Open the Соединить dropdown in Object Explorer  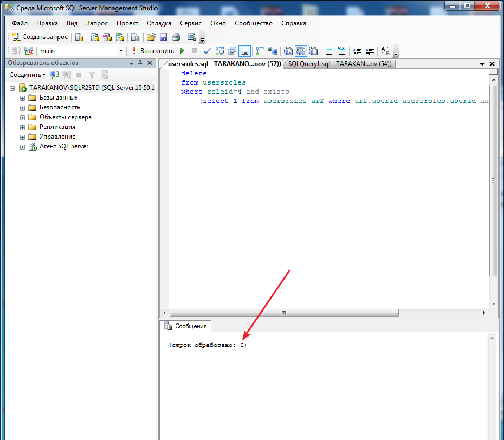[x=27, y=75]
